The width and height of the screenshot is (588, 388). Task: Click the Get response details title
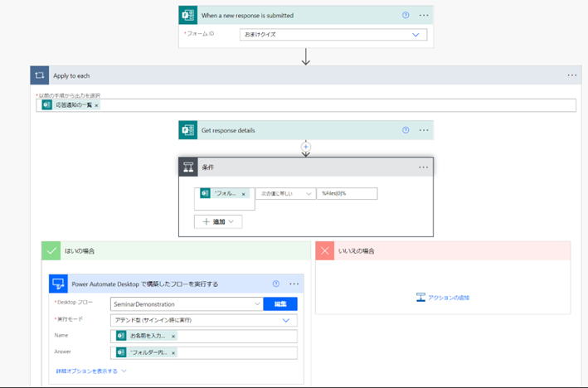point(228,130)
